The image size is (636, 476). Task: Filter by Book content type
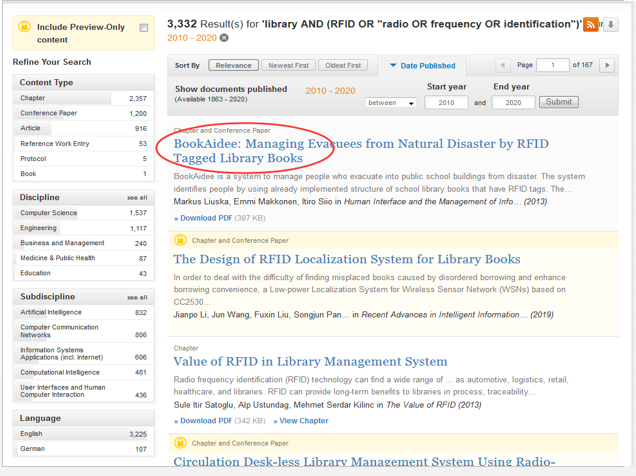pos(84,174)
